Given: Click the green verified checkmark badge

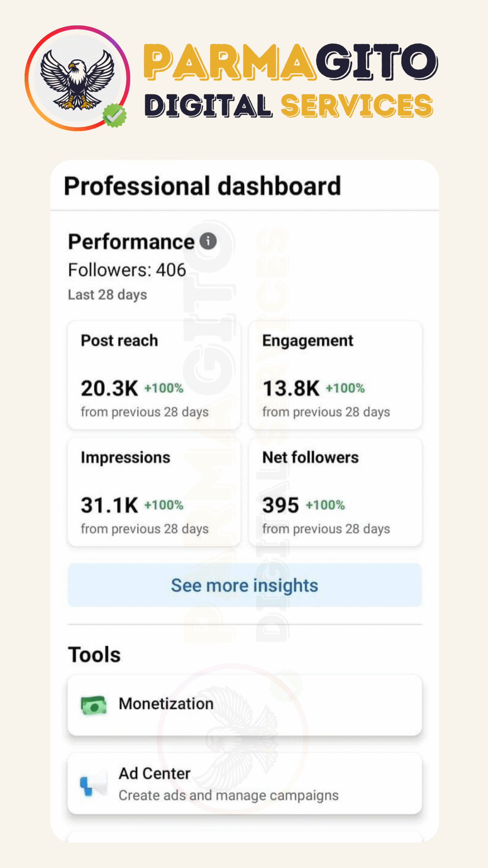Looking at the screenshot, I should point(115,116).
